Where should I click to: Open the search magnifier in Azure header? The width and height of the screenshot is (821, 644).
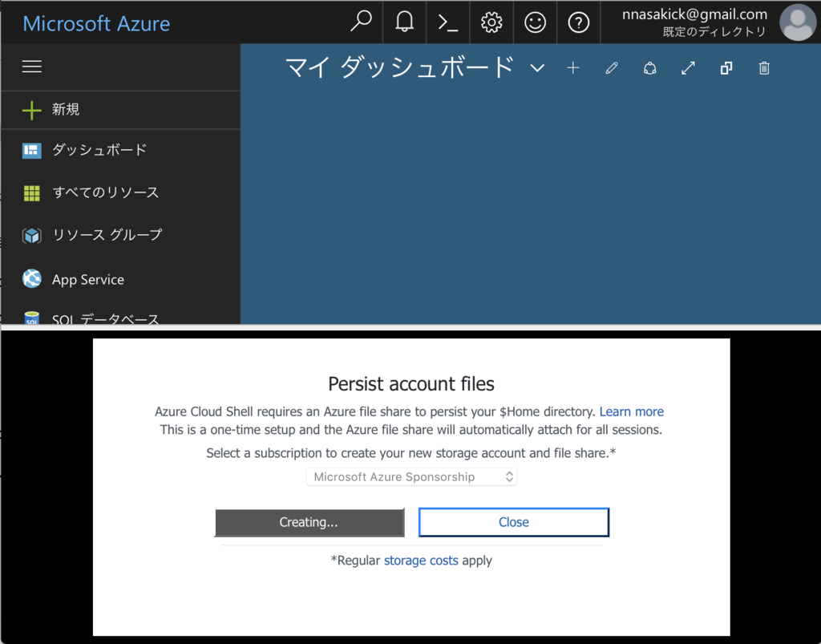coord(361,22)
